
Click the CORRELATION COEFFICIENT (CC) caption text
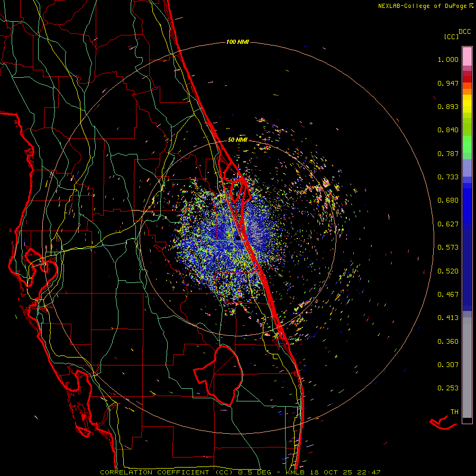coord(167,472)
